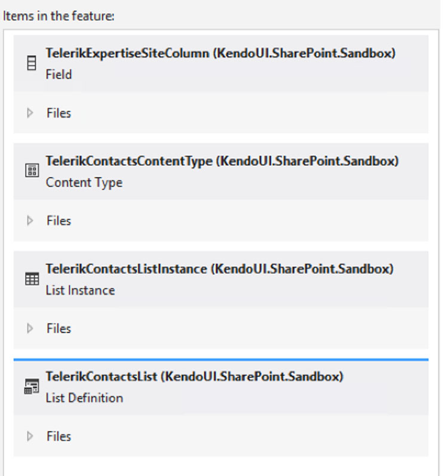Click the List Definition label text
Image resolution: width=448 pixels, height=476 pixels.
pyautogui.click(x=84, y=398)
